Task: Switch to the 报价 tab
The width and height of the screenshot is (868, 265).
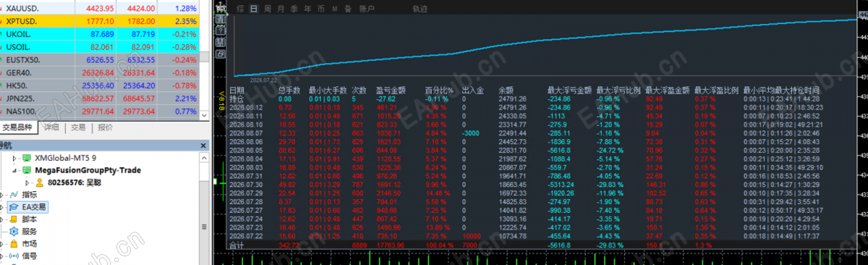Action: click(105, 127)
